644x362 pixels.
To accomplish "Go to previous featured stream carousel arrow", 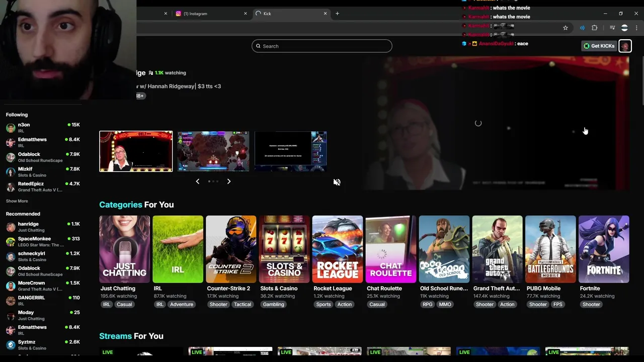I will click(197, 181).
